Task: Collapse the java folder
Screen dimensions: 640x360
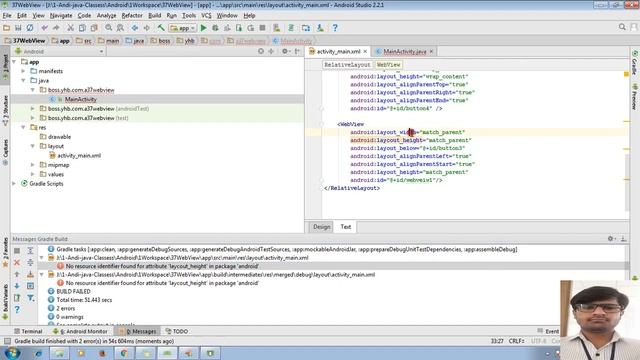Action: (x=24, y=80)
